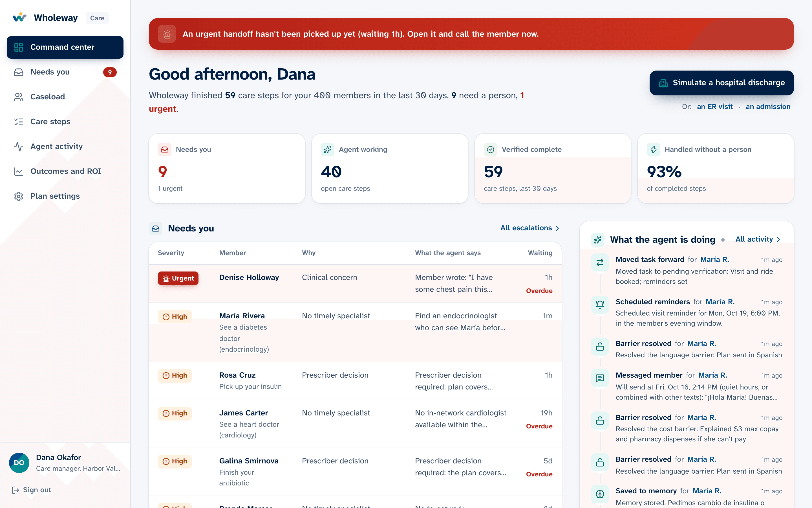Viewport: 812px width, 508px height.
Task: Click the Urgent severity badge
Action: (x=178, y=278)
